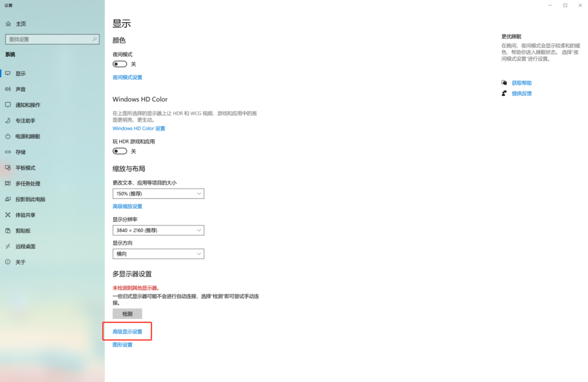588x382 pixels.
Task: Click the 电源和睡眠 power icon
Action: [x=8, y=137]
